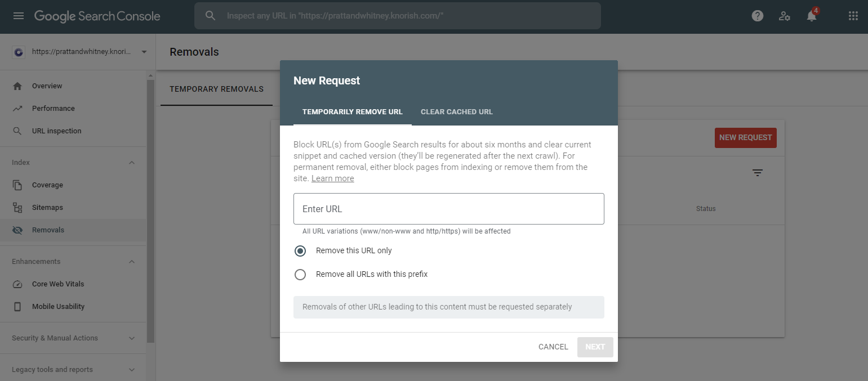Click the Performance trend icon
This screenshot has height=381, width=868.
click(17, 109)
